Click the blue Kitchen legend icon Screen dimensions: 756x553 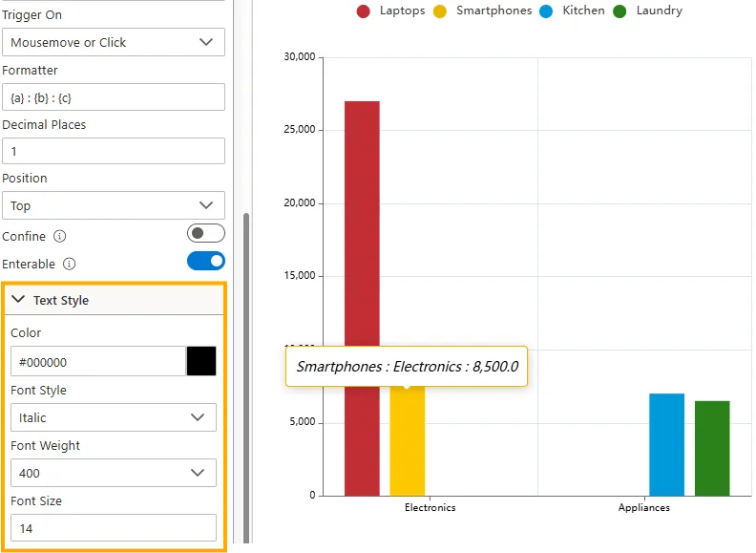tap(546, 11)
